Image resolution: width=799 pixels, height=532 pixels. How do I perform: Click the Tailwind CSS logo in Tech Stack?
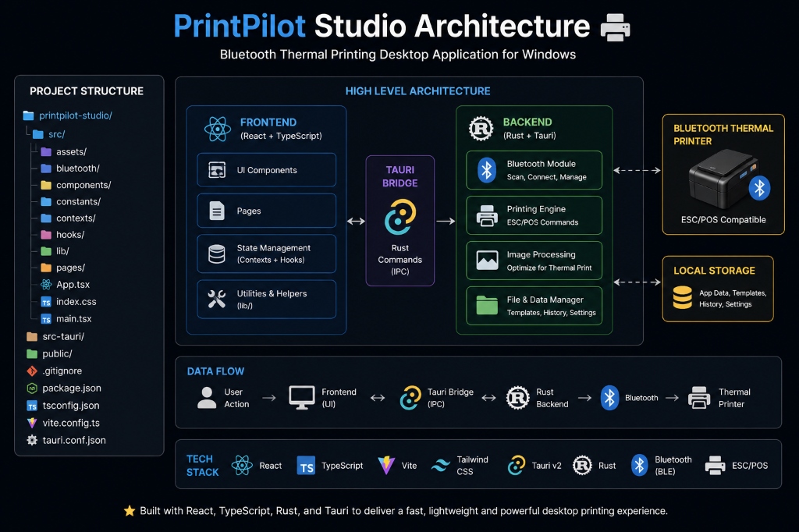(x=440, y=465)
